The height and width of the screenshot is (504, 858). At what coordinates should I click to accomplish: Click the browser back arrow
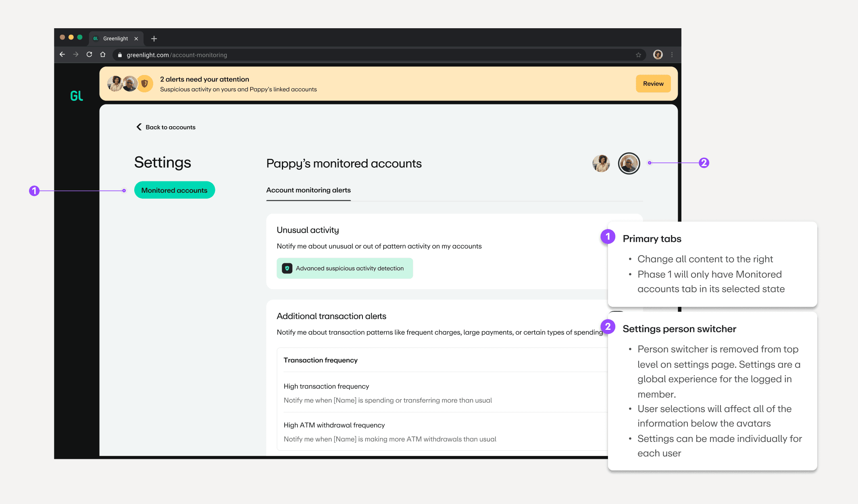[x=62, y=54]
